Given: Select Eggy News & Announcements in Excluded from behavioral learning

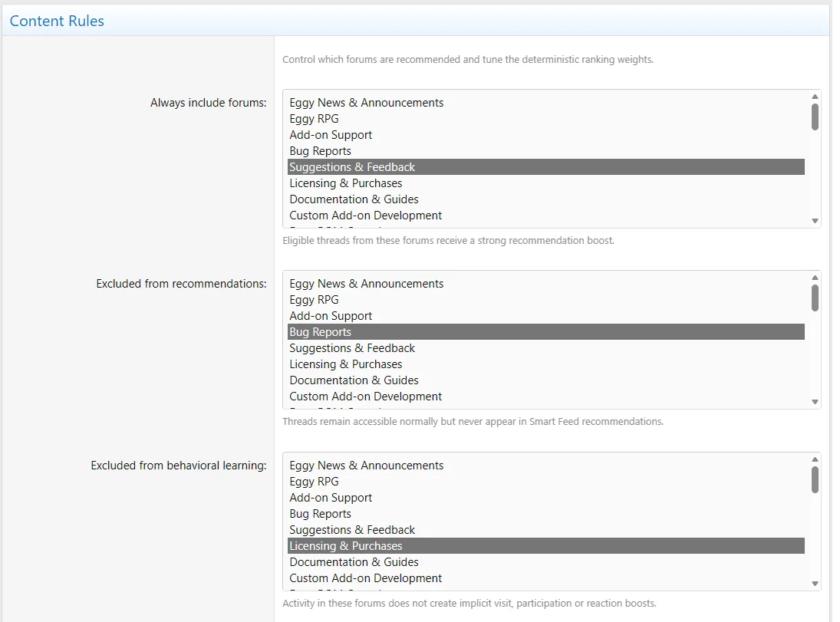Looking at the screenshot, I should point(546,466).
